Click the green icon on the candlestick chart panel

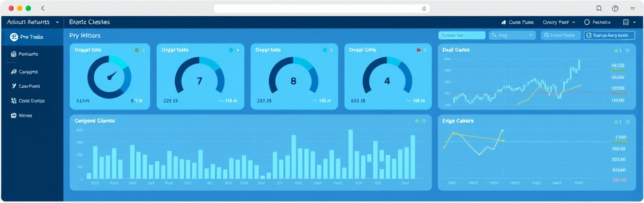click(x=616, y=51)
